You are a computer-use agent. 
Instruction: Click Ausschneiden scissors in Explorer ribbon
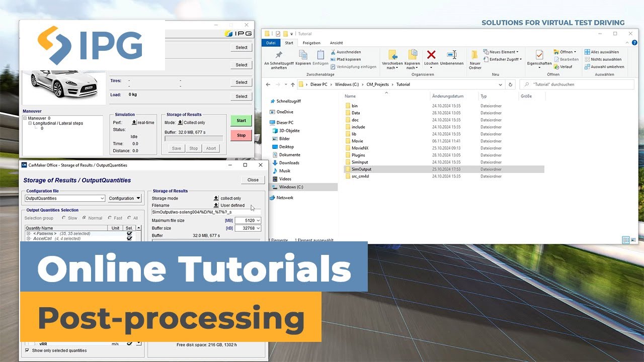346,52
